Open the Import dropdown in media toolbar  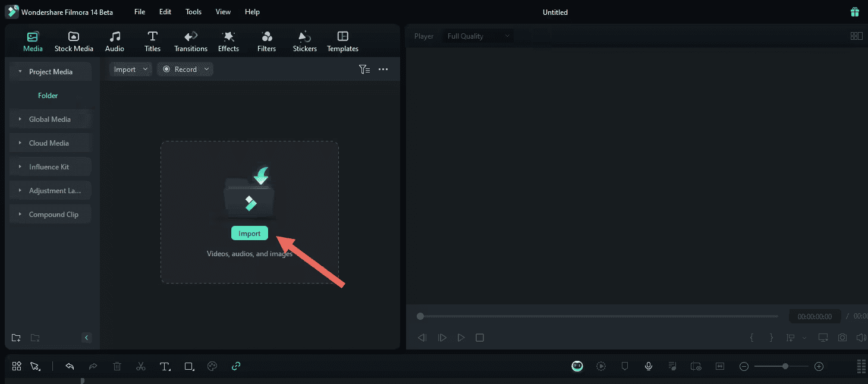(131, 70)
